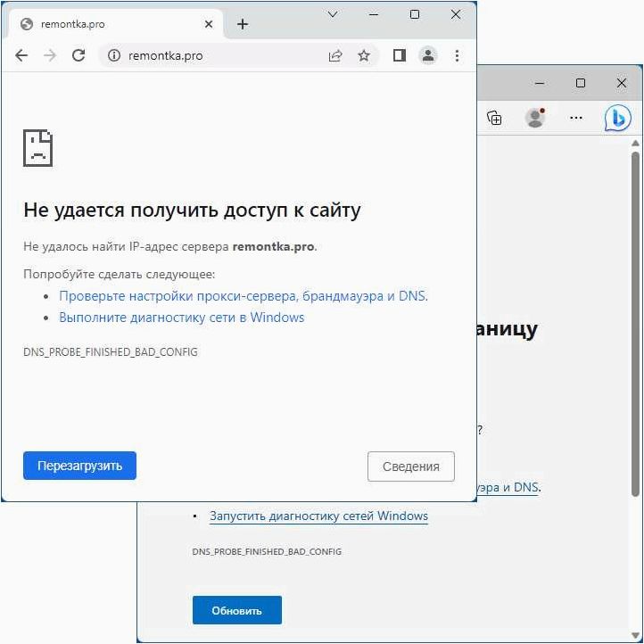Click the Chrome address bar URL
The width and height of the screenshot is (644, 644).
coord(166,56)
